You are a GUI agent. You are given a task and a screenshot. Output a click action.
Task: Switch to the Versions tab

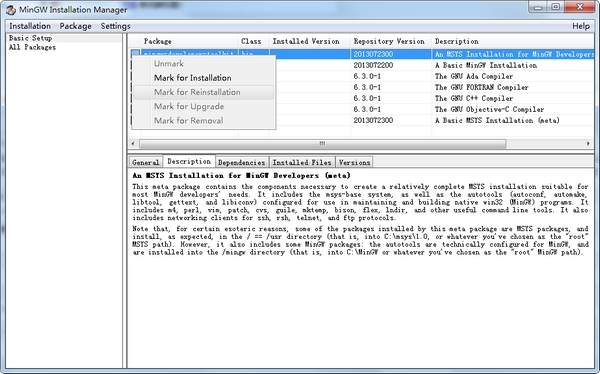[x=354, y=162]
